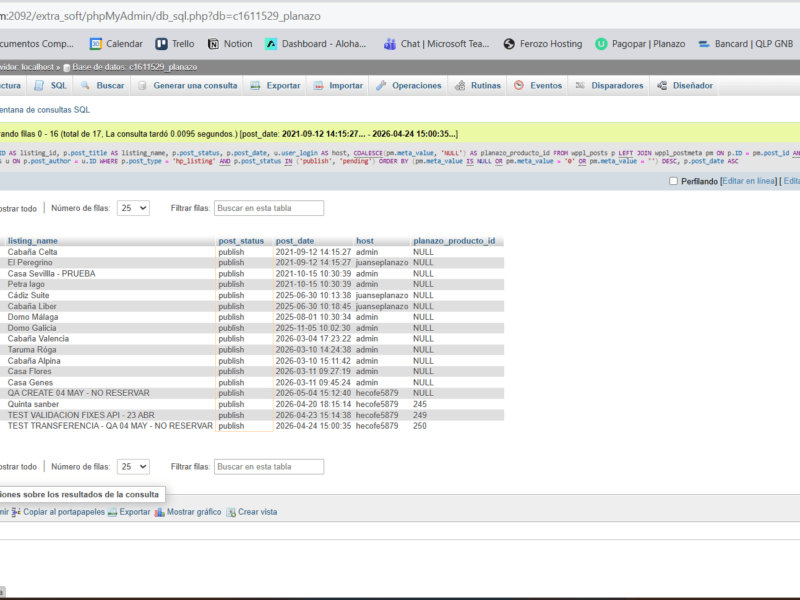Open the Base de datos c1611529_planazo breadcrumb
This screenshot has height=600, width=800.
[135, 67]
